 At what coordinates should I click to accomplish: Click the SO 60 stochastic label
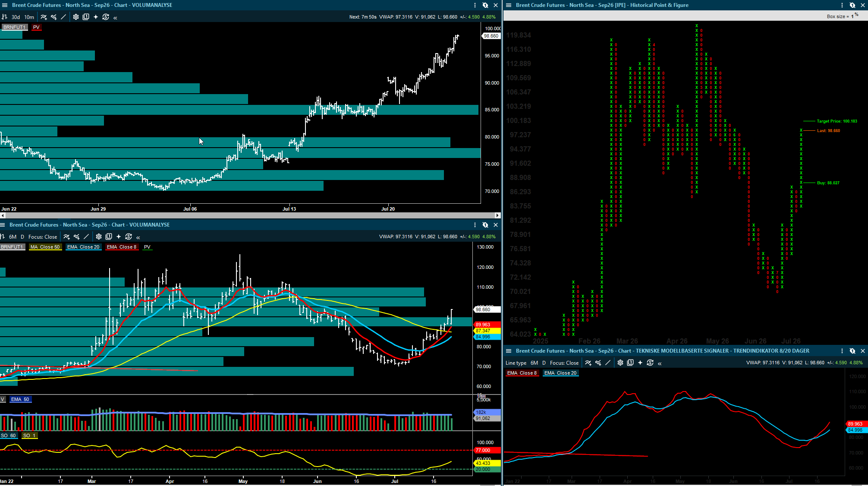point(9,436)
